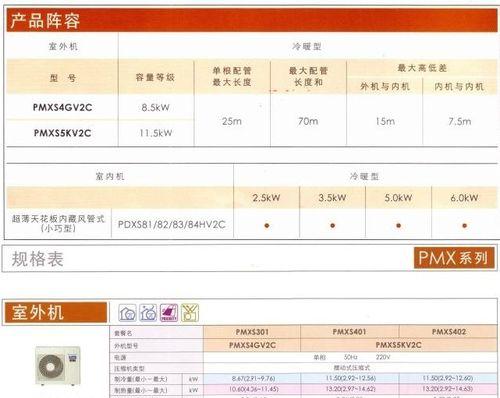Click the 规格表 heading

37,259
